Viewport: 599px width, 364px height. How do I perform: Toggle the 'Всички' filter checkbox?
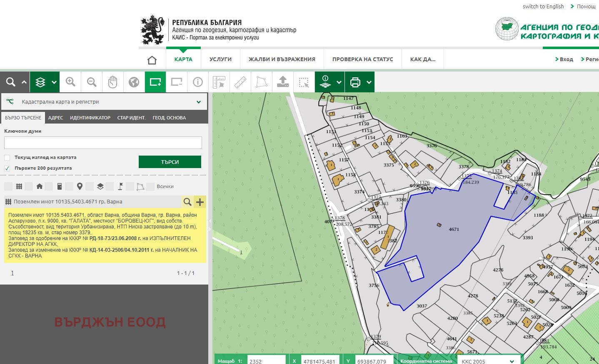(x=151, y=186)
